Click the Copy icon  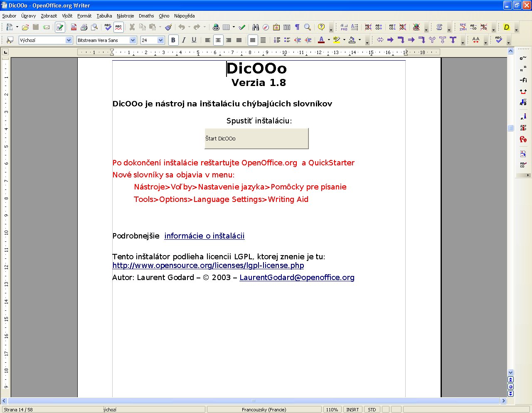coord(143,27)
